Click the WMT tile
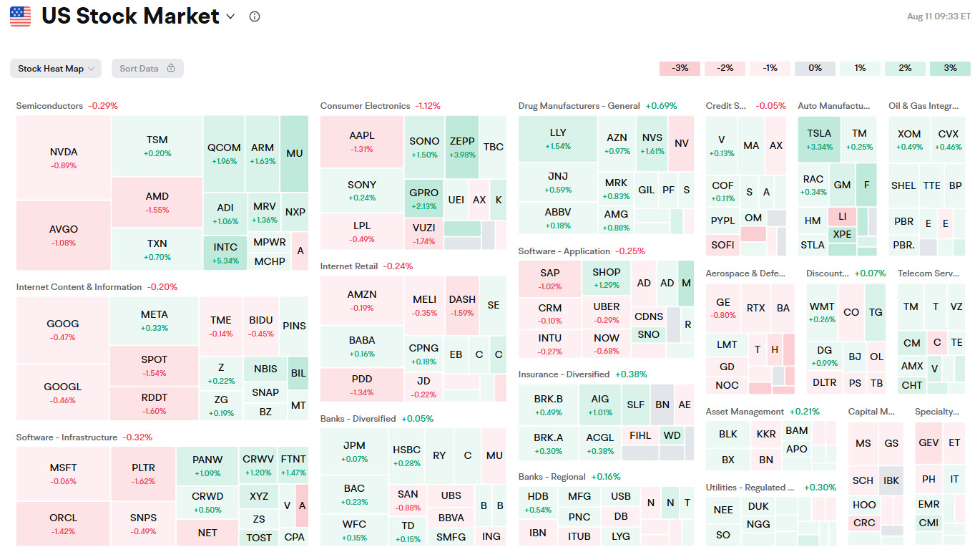The height and width of the screenshot is (547, 980). point(822,312)
